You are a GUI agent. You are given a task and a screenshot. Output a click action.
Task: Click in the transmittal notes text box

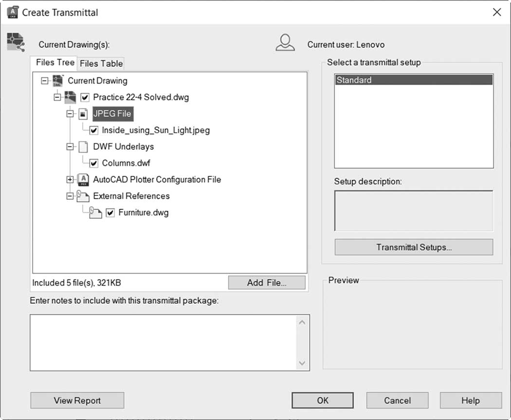coord(163,343)
